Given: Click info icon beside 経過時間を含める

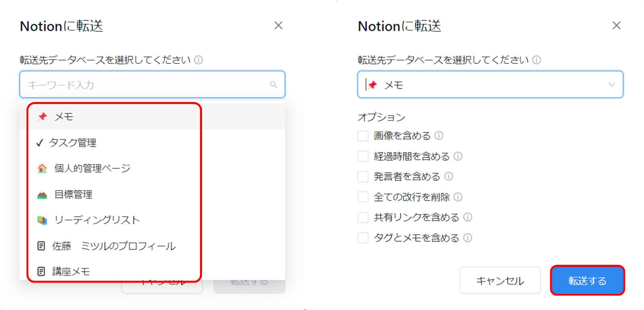Looking at the screenshot, I should click(458, 156).
